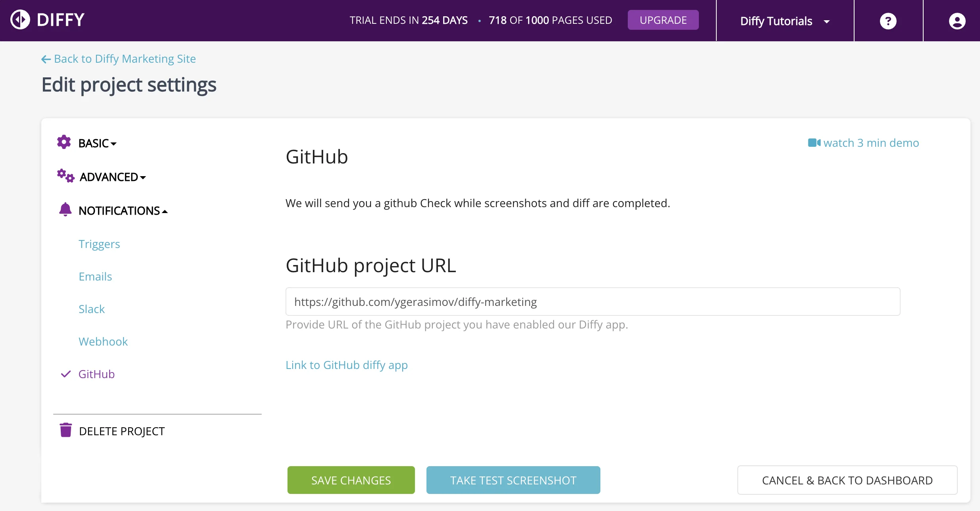Viewport: 980px width, 511px height.
Task: Click the Delete Project trash icon
Action: coord(66,430)
